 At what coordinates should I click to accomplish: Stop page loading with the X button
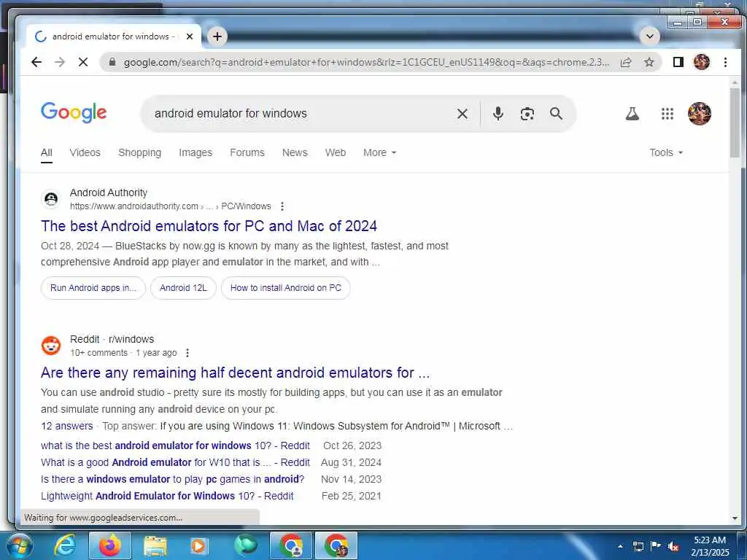83,62
